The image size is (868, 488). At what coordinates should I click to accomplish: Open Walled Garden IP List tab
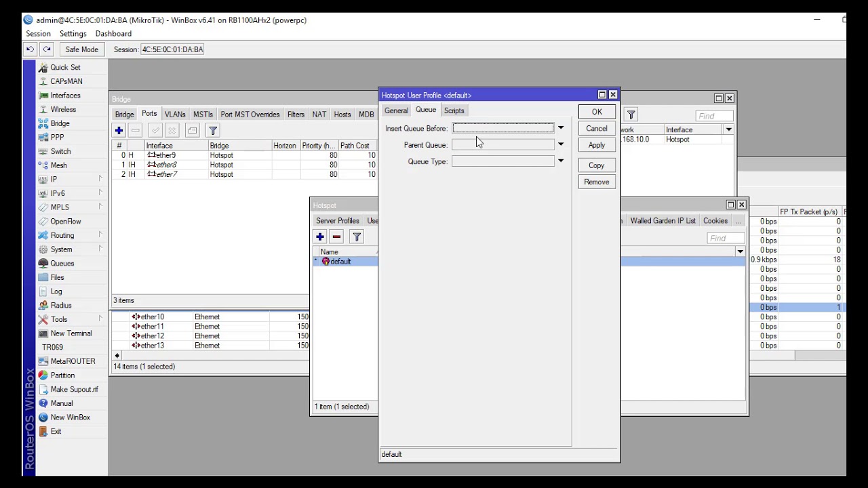point(663,221)
